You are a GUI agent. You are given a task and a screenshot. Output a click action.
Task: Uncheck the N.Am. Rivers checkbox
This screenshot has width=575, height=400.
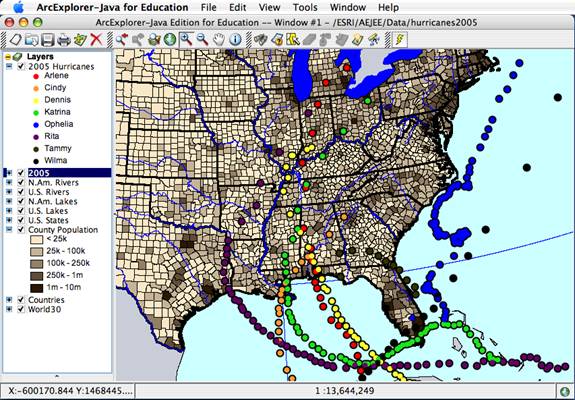[x=21, y=182]
